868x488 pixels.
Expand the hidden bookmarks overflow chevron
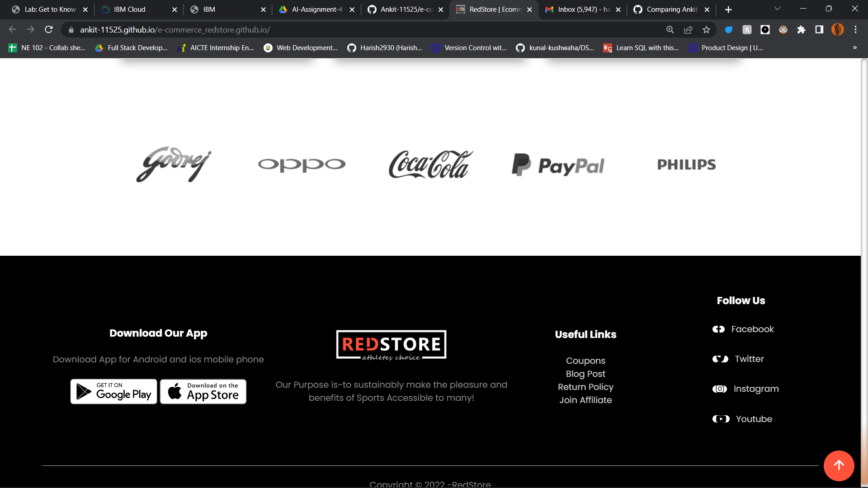(854, 48)
